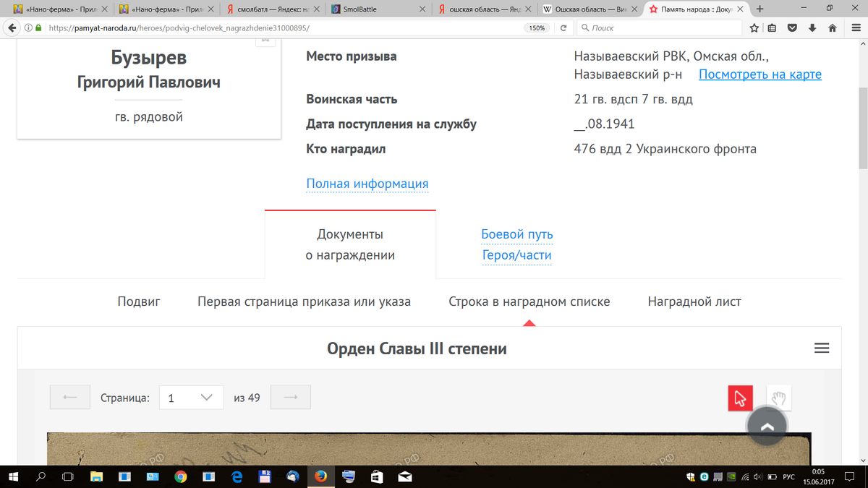
Task: Select the text 476 вдд 2 Украинского фронта
Action: (665, 149)
